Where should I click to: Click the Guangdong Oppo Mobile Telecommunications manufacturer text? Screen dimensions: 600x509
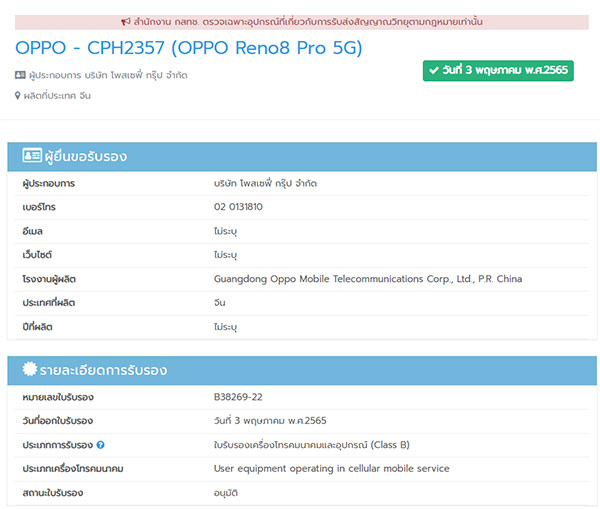(x=367, y=279)
